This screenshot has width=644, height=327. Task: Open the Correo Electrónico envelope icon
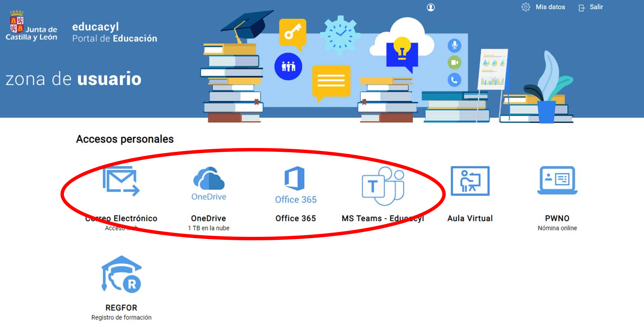[x=121, y=181]
